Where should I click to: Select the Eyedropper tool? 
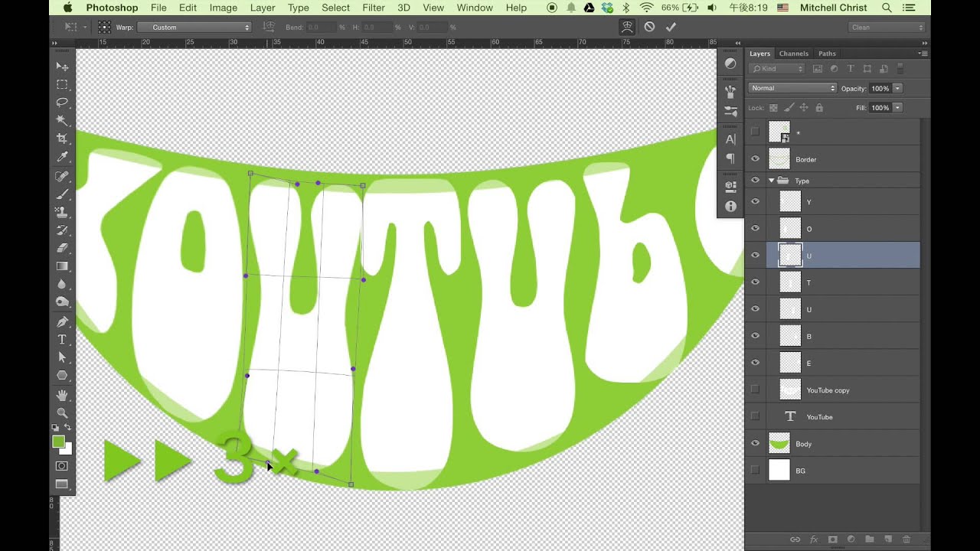(62, 157)
